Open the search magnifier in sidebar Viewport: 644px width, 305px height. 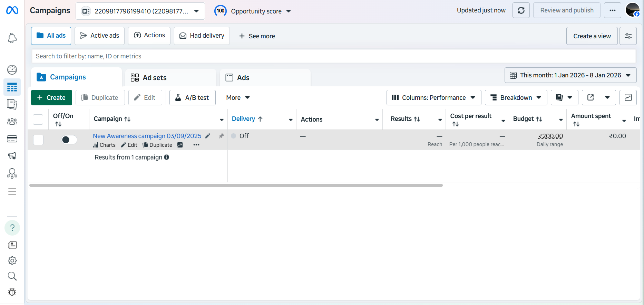coord(12,276)
